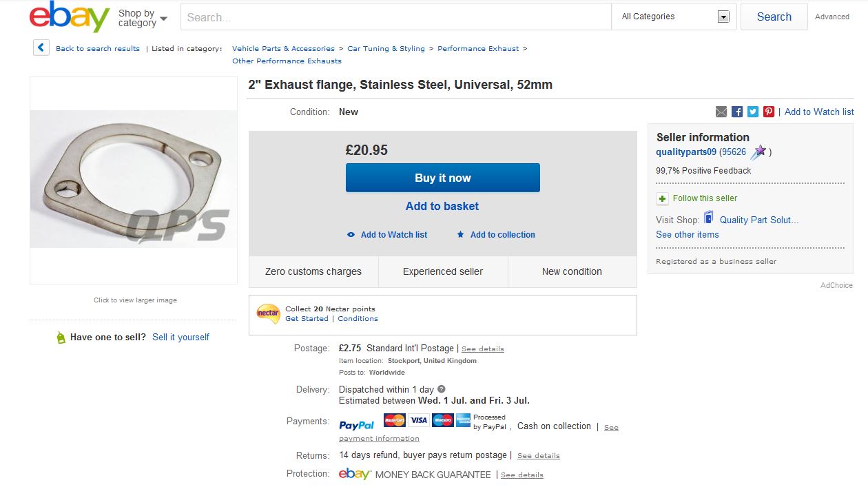
Task: Open Postage See details link
Action: tap(482, 349)
